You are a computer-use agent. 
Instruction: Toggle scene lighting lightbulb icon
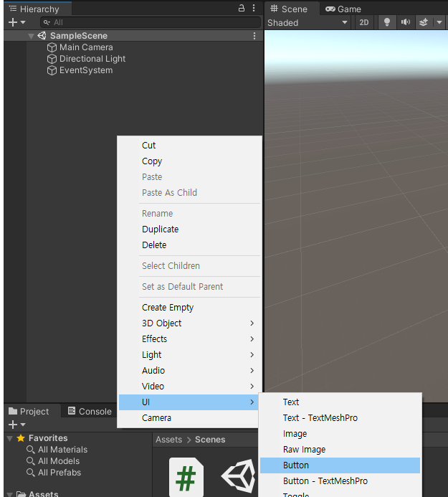(387, 22)
